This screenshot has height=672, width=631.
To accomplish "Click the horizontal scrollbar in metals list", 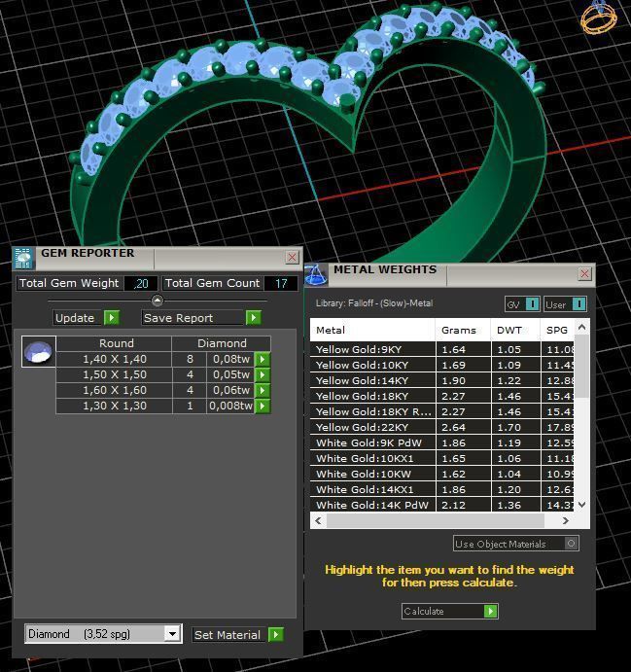I will tap(436, 520).
